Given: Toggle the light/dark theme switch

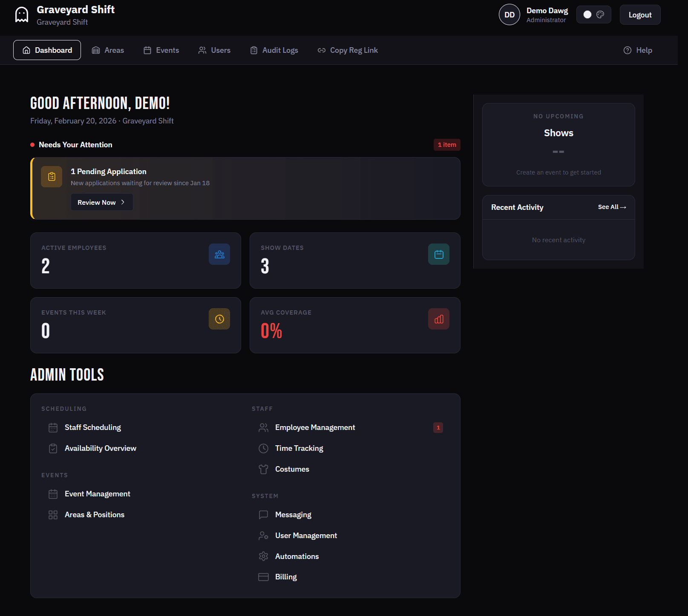Looking at the screenshot, I should tap(587, 14).
